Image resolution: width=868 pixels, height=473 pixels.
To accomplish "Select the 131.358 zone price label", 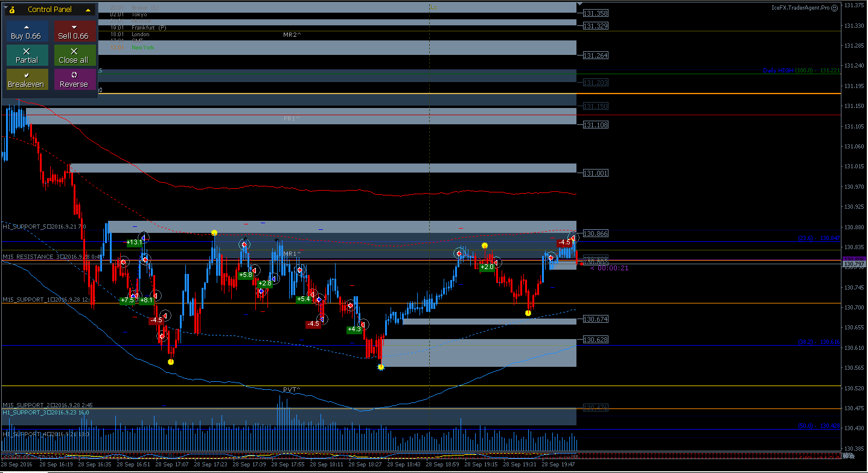I will click(x=596, y=13).
